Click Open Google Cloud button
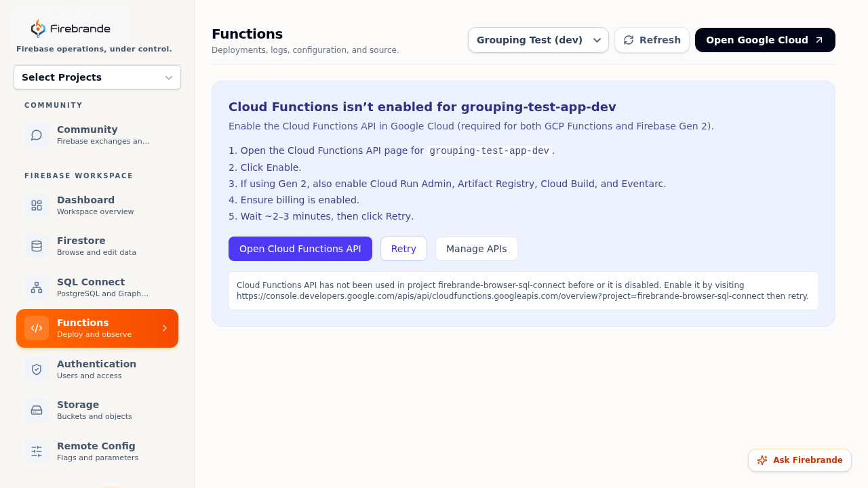The height and width of the screenshot is (488, 868). (765, 40)
